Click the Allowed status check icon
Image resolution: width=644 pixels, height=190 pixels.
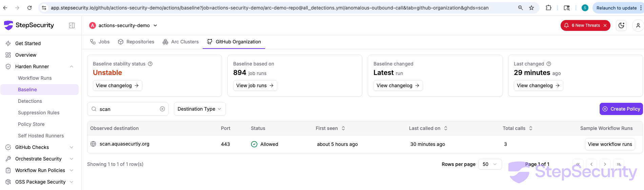[x=254, y=144]
